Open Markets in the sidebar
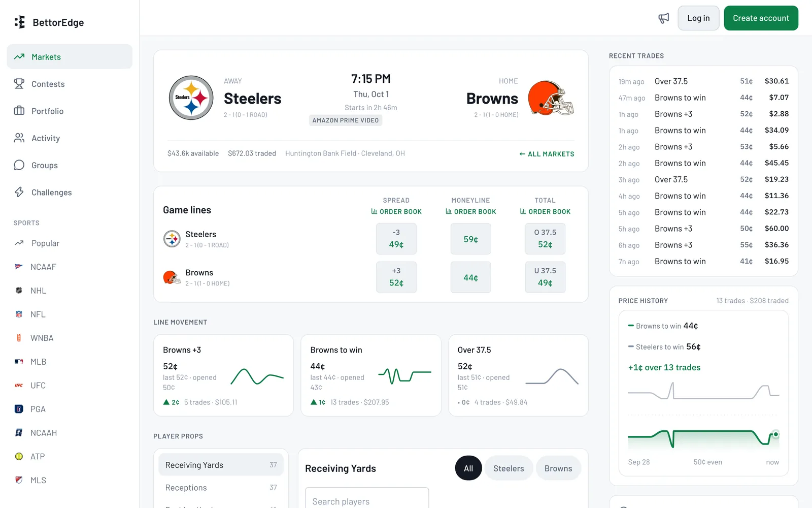The image size is (812, 508). [x=70, y=56]
